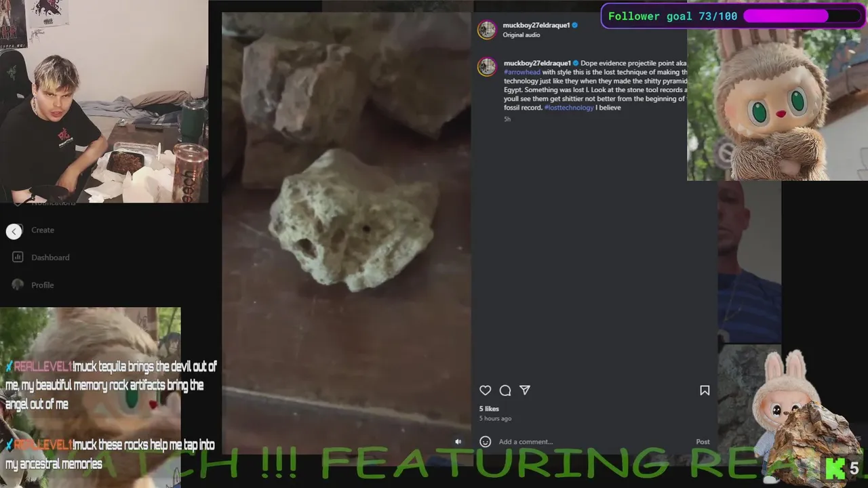Open Create menu item in sidebar
868x488 pixels.
(43, 230)
